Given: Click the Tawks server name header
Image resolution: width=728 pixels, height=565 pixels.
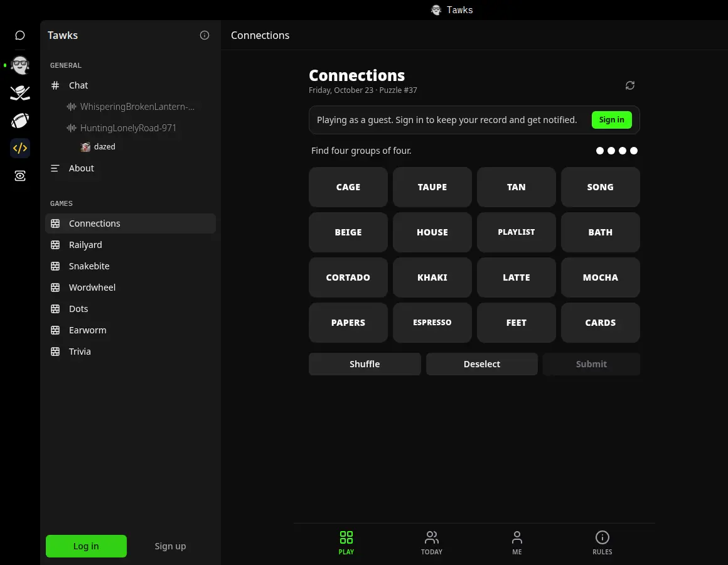Looking at the screenshot, I should pyautogui.click(x=63, y=35).
